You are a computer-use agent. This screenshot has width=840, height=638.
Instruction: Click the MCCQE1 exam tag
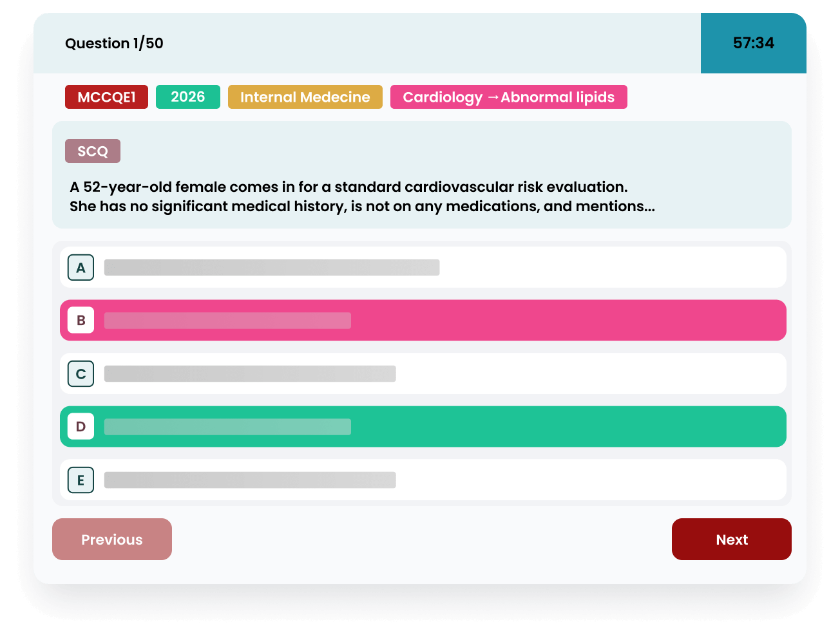106,97
